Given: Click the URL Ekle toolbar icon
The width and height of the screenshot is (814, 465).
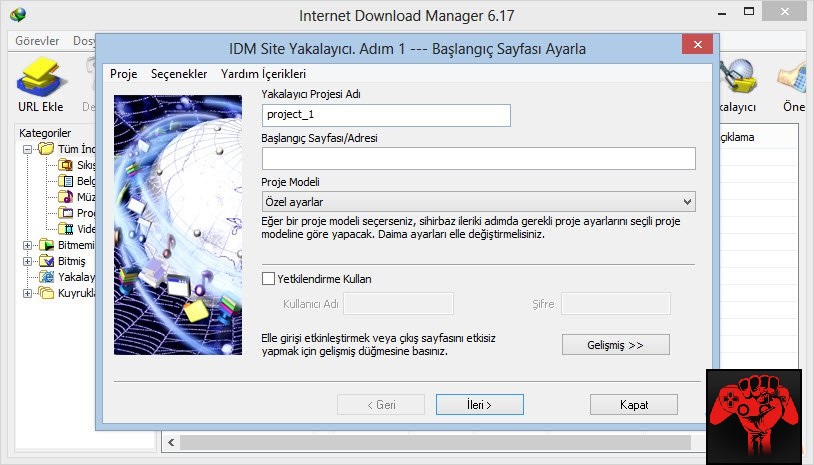Looking at the screenshot, I should click(41, 77).
